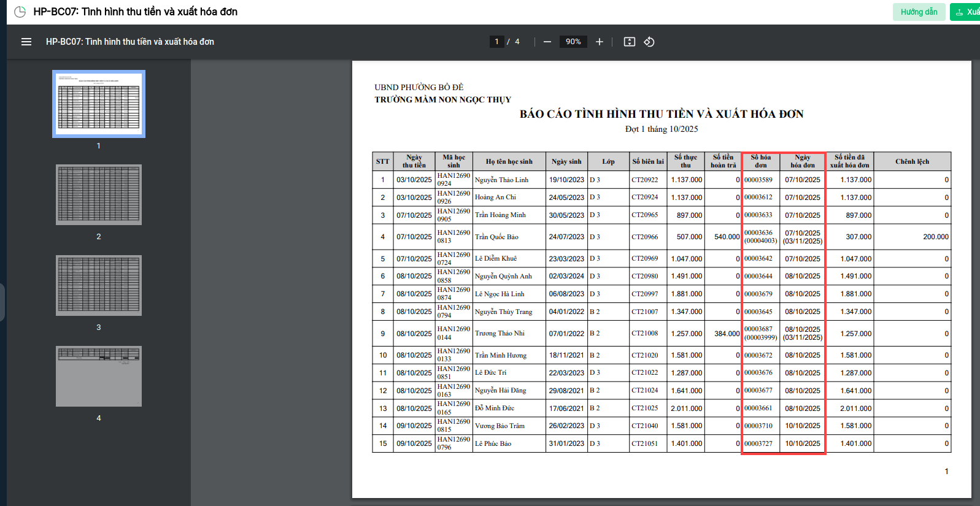The image size is (980, 506).
Task: Click the green export button
Action: [x=966, y=12]
